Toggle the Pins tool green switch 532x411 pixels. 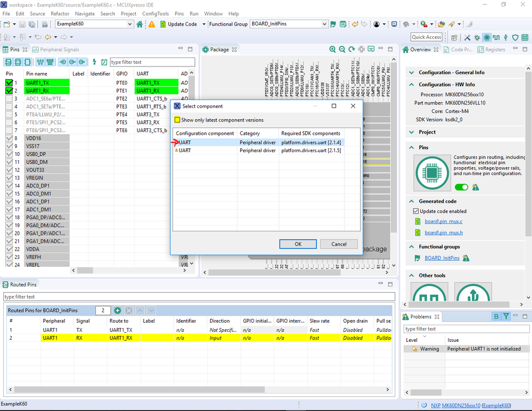click(461, 187)
